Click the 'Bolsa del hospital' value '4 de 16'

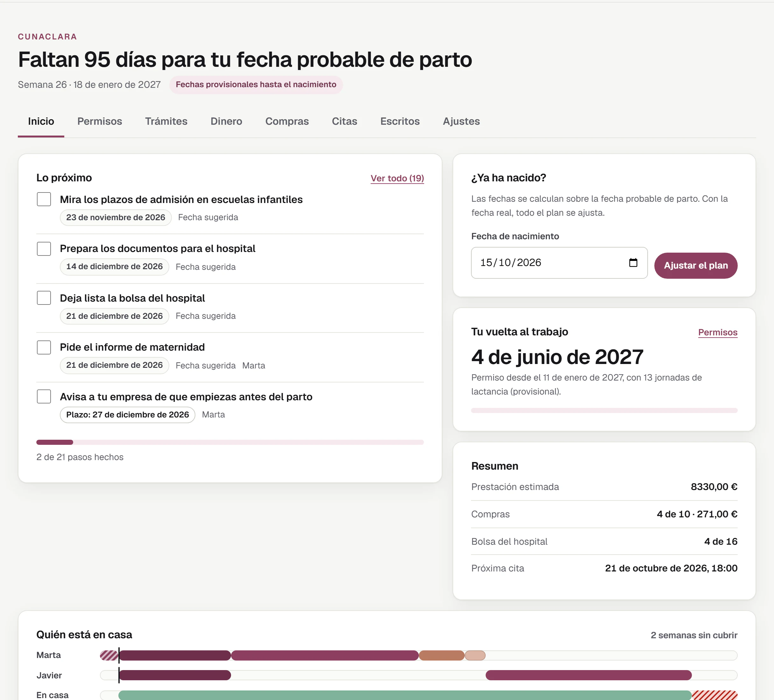721,542
